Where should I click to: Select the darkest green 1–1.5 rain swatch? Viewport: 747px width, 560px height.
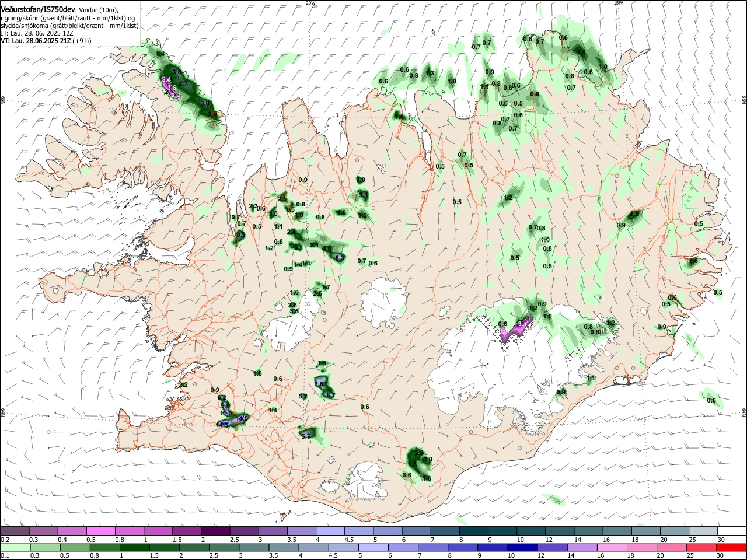[135, 547]
